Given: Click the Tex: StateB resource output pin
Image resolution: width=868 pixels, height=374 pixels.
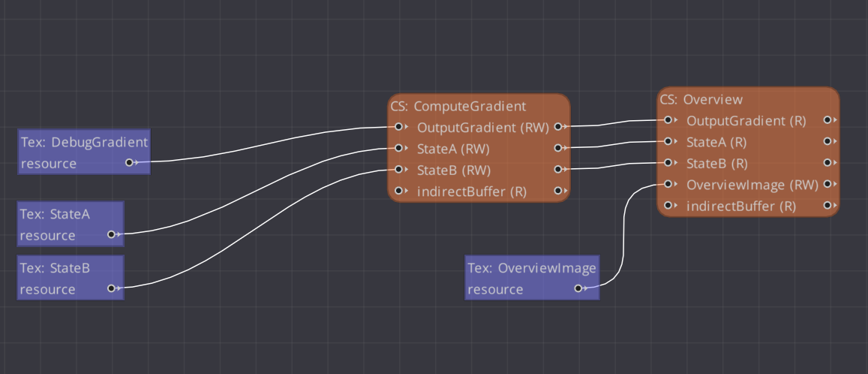Looking at the screenshot, I should pos(111,288).
